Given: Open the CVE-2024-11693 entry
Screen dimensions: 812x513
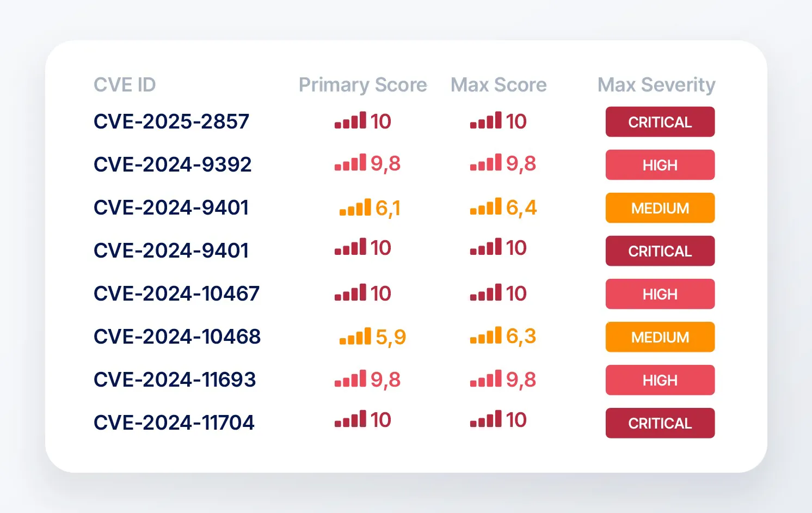Looking at the screenshot, I should tap(175, 380).
